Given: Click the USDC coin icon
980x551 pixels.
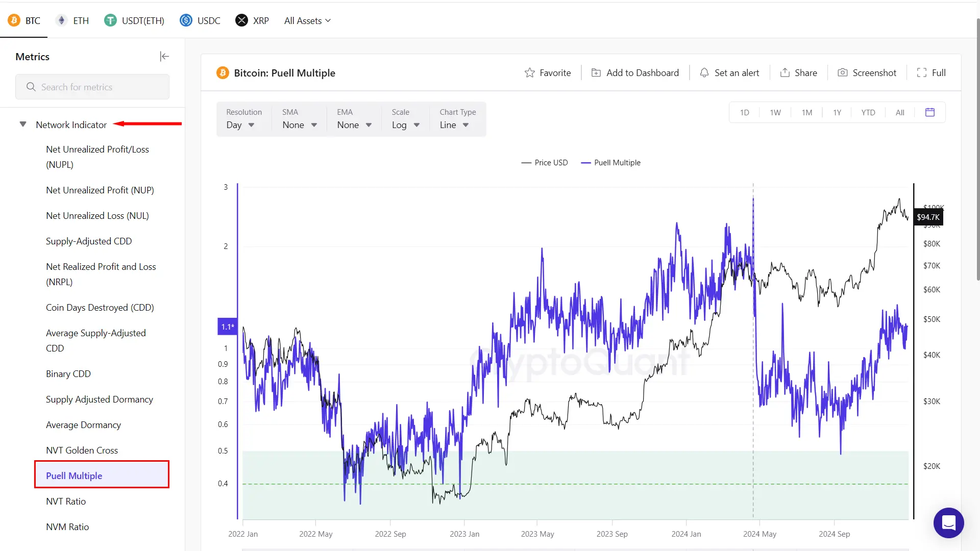Looking at the screenshot, I should click(x=186, y=20).
